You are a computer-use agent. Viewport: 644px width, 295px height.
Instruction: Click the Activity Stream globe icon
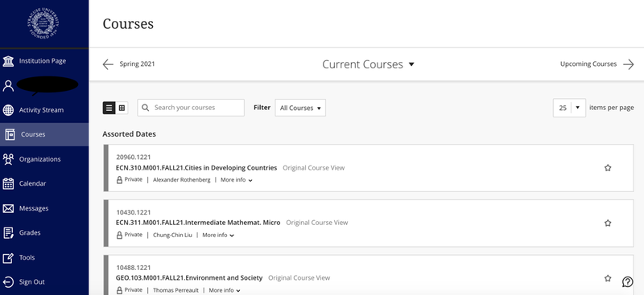coord(8,110)
